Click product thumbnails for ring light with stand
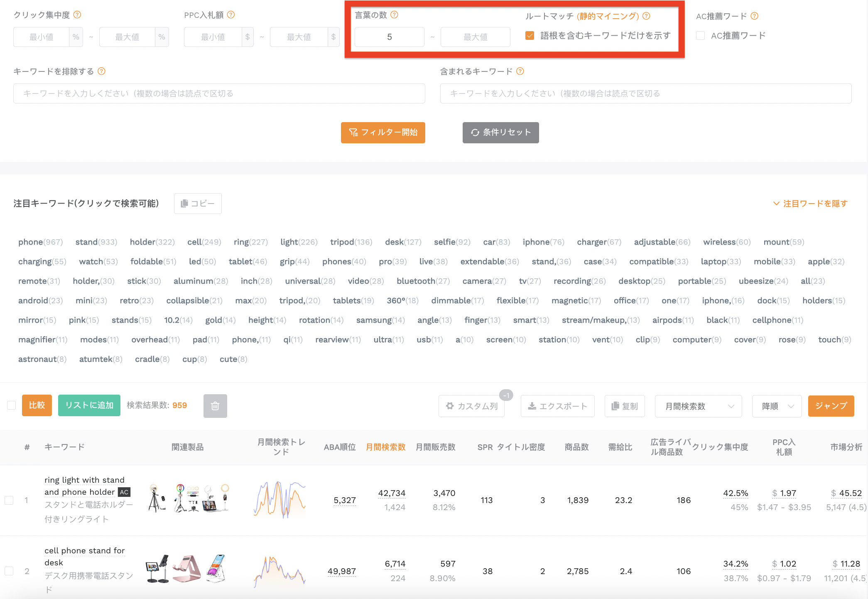This screenshot has height=599, width=868. pos(189,498)
